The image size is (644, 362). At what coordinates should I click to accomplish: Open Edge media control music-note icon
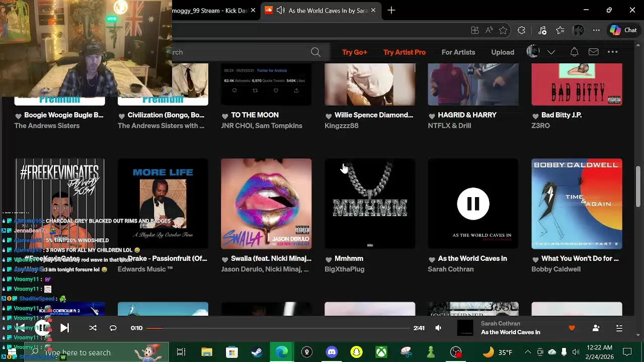pyautogui.click(x=542, y=31)
